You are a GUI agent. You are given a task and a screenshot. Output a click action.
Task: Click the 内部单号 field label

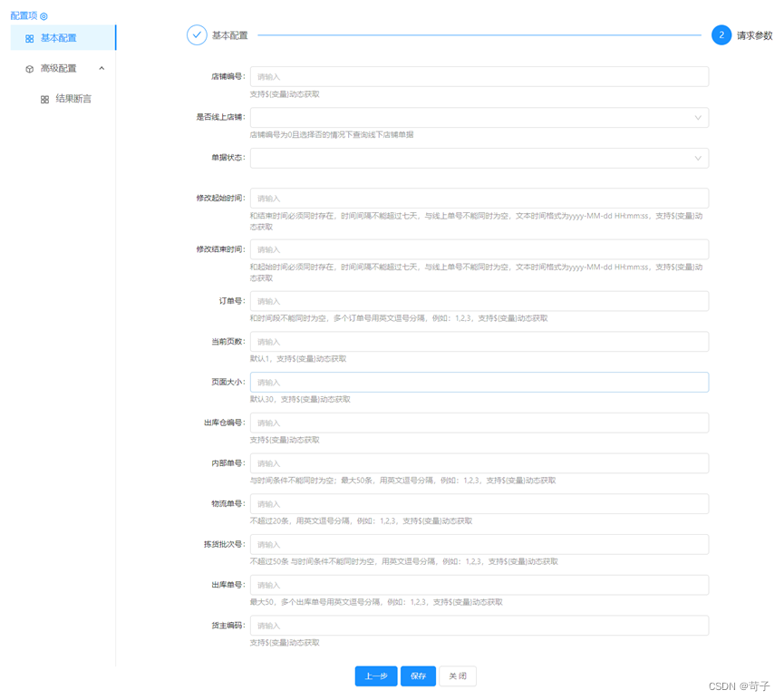(x=228, y=463)
